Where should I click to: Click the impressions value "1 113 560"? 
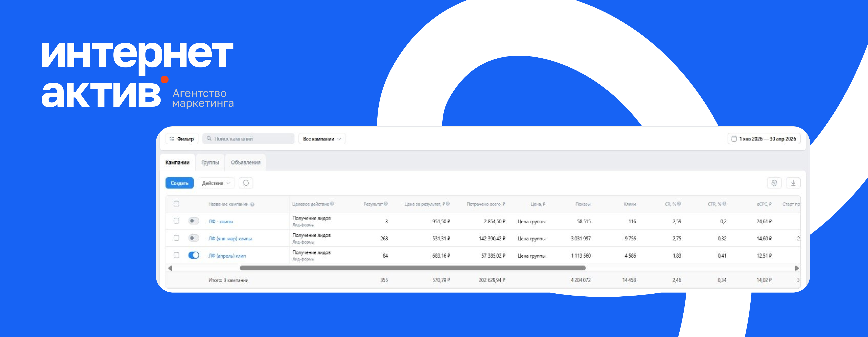581,256
